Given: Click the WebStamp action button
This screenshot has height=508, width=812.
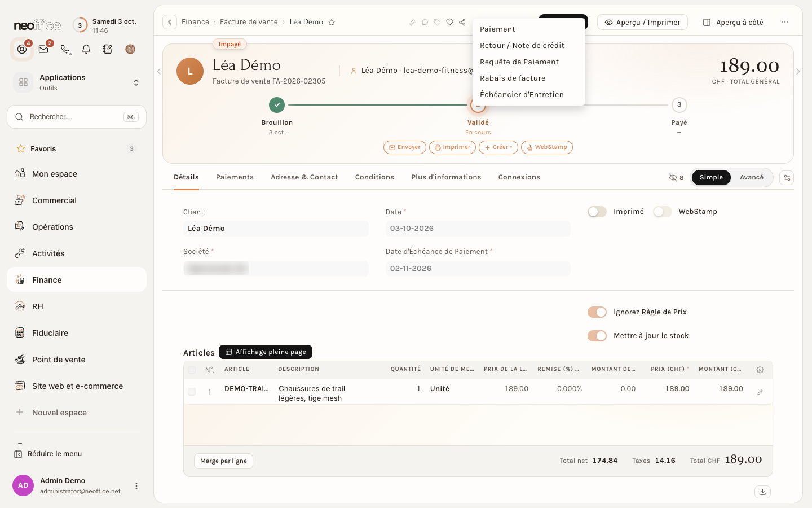Looking at the screenshot, I should pyautogui.click(x=547, y=147).
